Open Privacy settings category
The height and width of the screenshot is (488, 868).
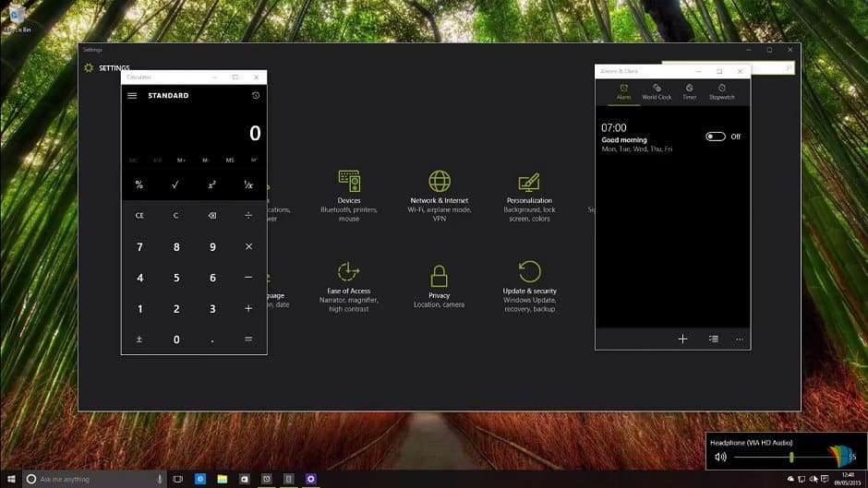pyautogui.click(x=439, y=287)
